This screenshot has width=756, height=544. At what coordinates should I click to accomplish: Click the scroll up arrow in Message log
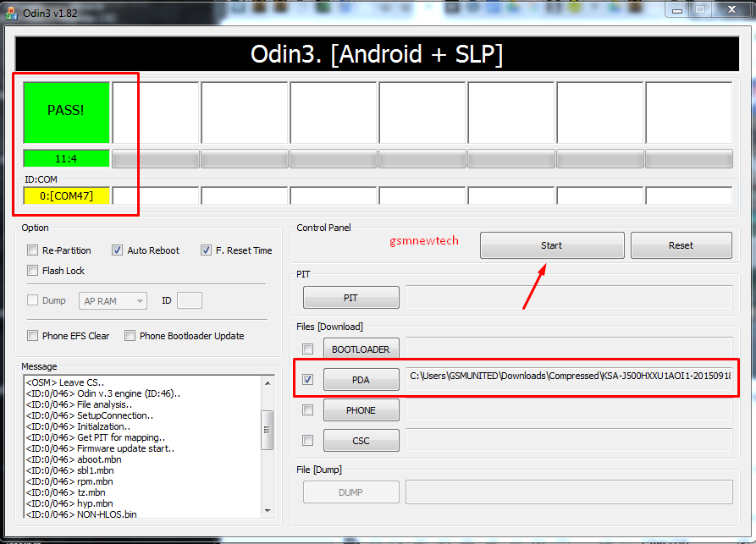pos(268,383)
